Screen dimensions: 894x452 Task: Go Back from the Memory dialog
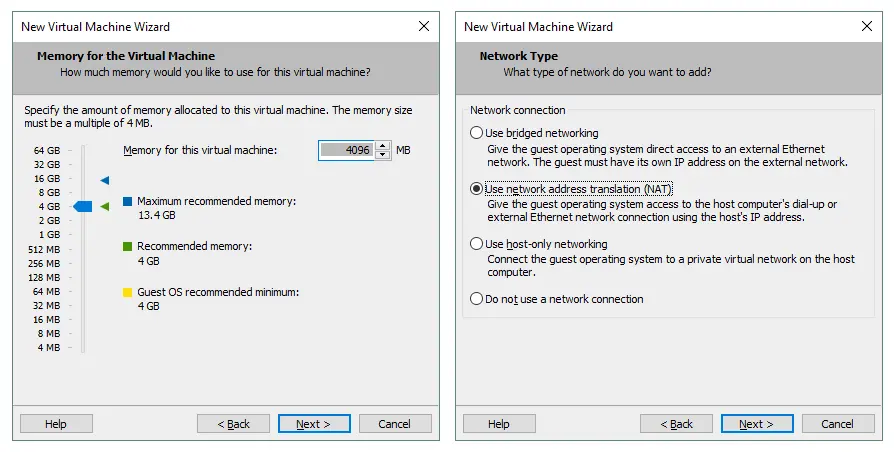[x=233, y=424]
